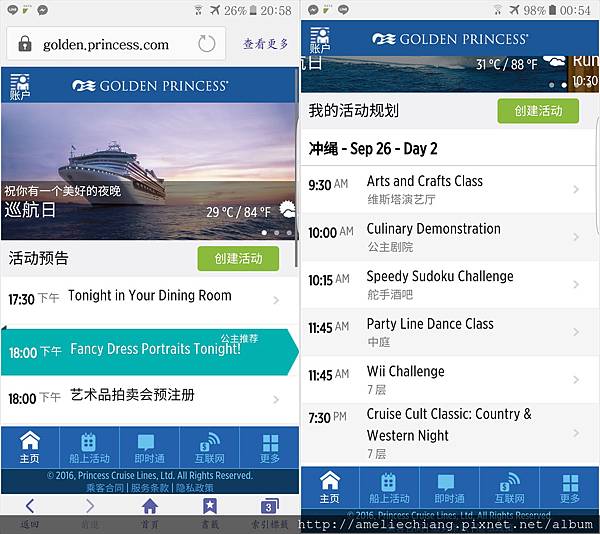This screenshot has width=600, height=534.
Task: Tap the browser forward arrow
Action: tap(90, 506)
